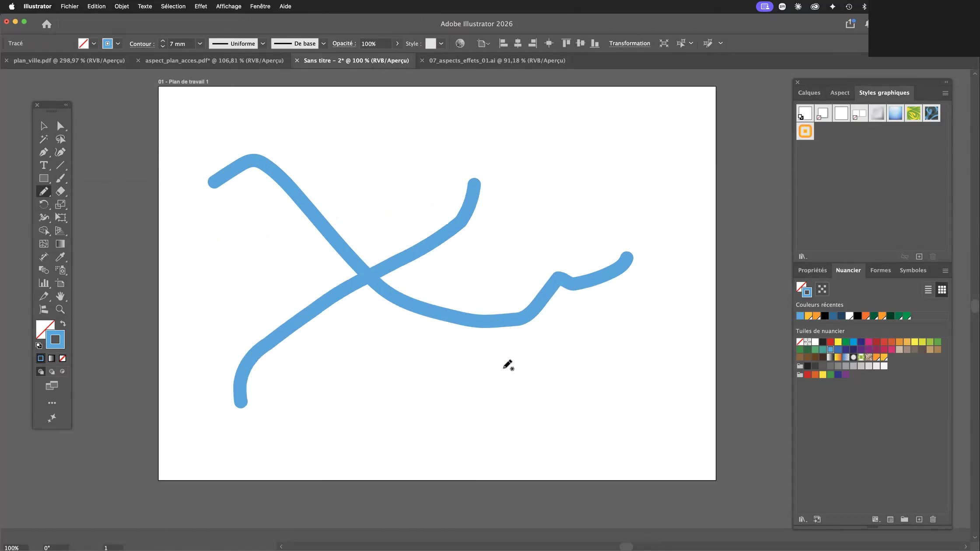Swap fill and stroke colors

point(63,324)
